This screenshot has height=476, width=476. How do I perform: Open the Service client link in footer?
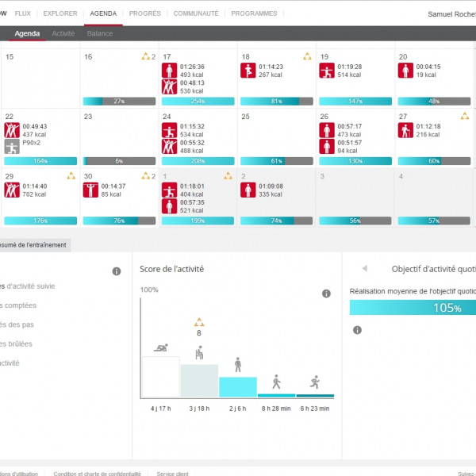(x=172, y=473)
